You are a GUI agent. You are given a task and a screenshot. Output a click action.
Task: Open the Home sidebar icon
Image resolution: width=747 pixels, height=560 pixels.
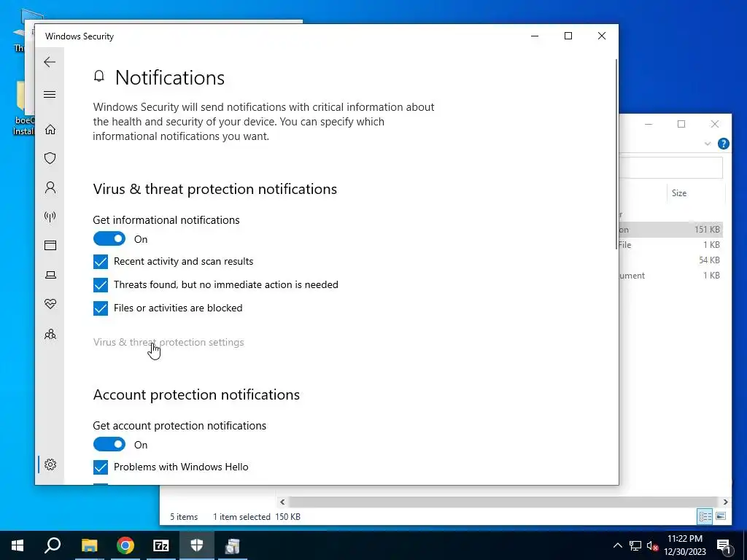50,130
